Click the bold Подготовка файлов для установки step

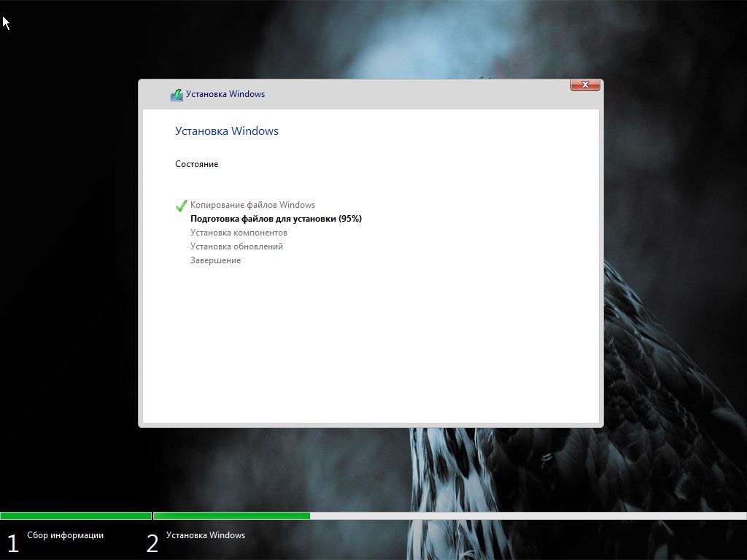pyautogui.click(x=275, y=219)
